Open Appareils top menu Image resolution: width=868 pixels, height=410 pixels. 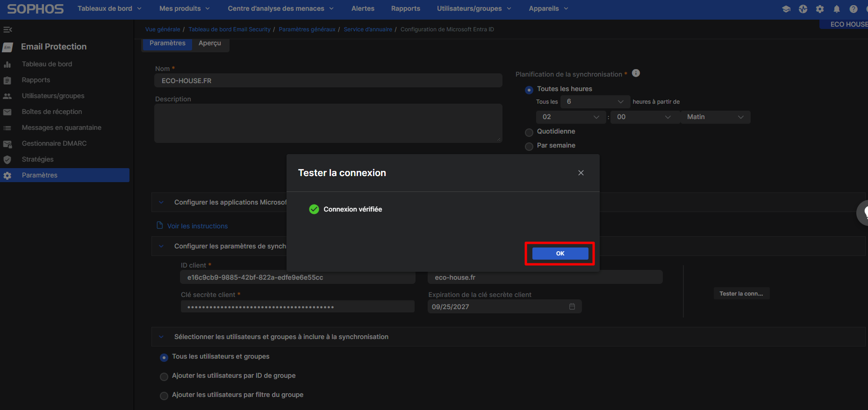(548, 8)
